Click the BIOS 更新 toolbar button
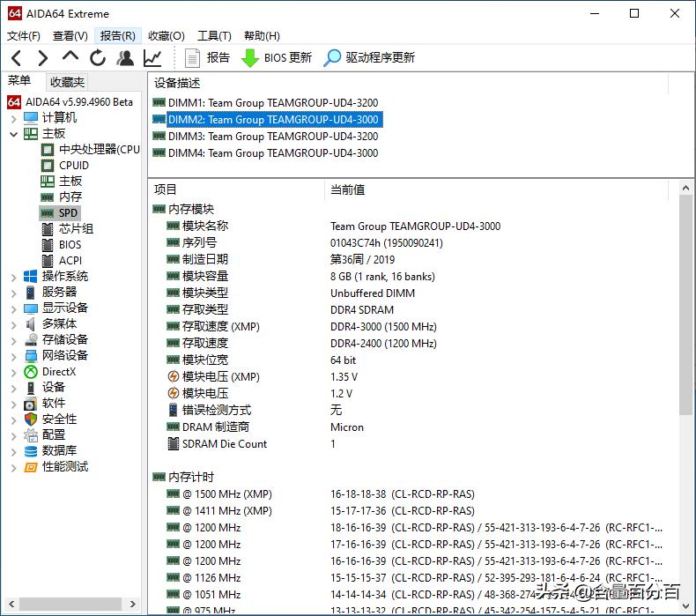696x616 pixels. (x=277, y=58)
